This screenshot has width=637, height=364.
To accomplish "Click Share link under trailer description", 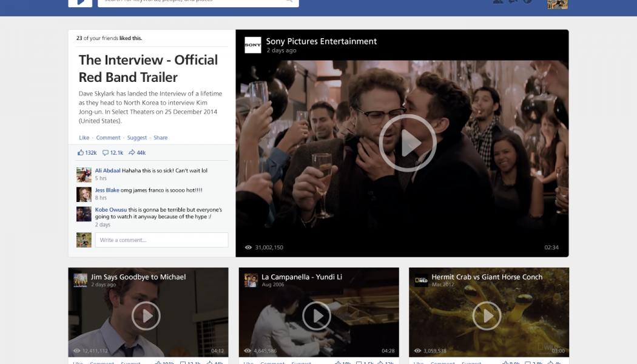I will pyautogui.click(x=160, y=138).
